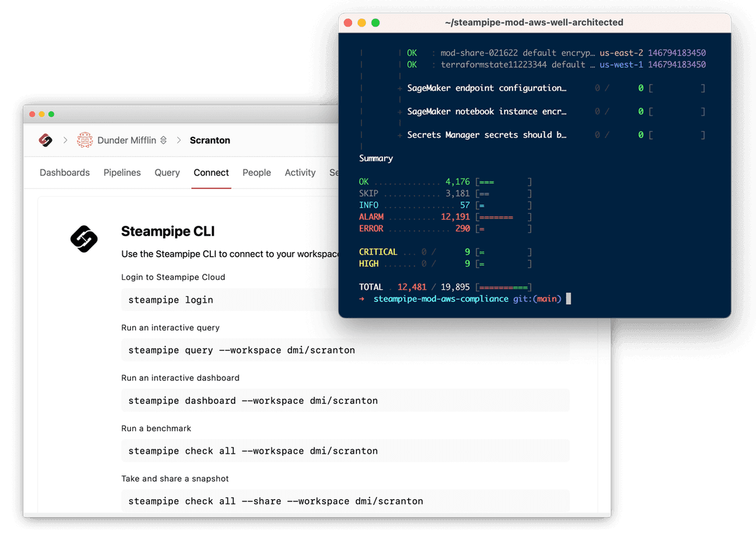The image size is (756, 537).
Task: Click the TOTAL progress bar in the summary
Action: [x=503, y=287]
